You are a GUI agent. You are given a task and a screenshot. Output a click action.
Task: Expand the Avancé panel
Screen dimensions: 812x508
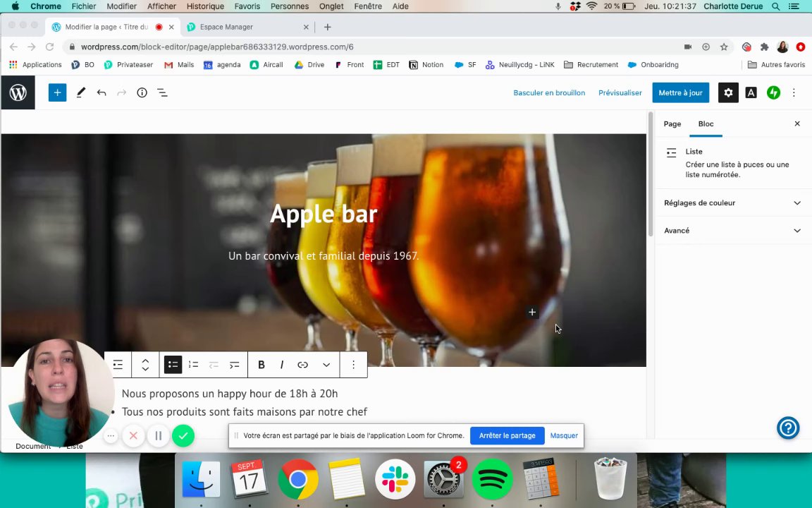pos(732,231)
